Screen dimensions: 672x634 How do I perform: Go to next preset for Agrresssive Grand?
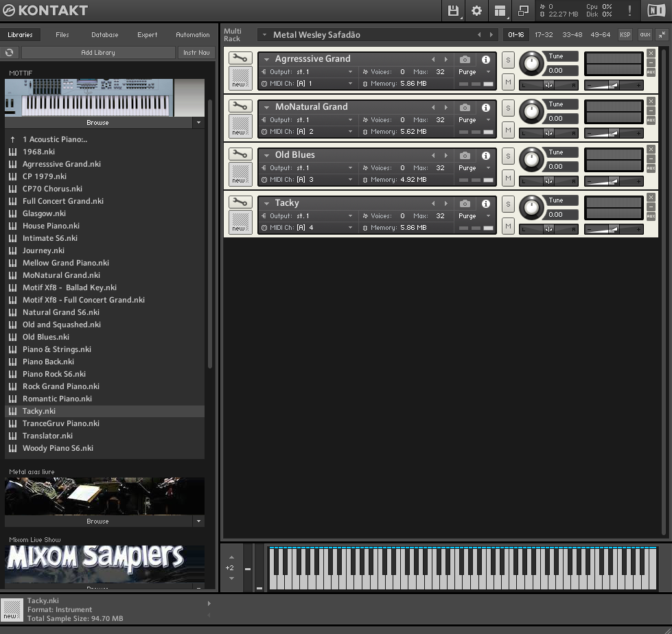pyautogui.click(x=446, y=60)
